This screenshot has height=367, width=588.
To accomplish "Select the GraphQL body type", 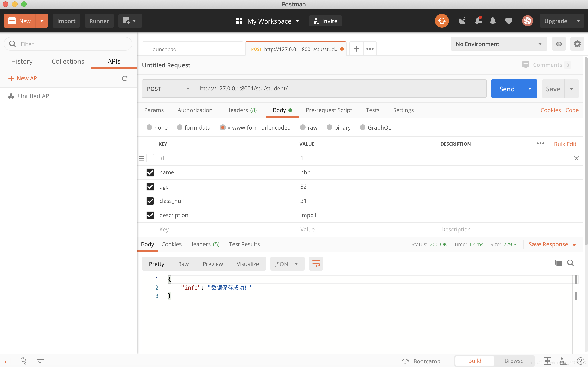I will (x=362, y=127).
